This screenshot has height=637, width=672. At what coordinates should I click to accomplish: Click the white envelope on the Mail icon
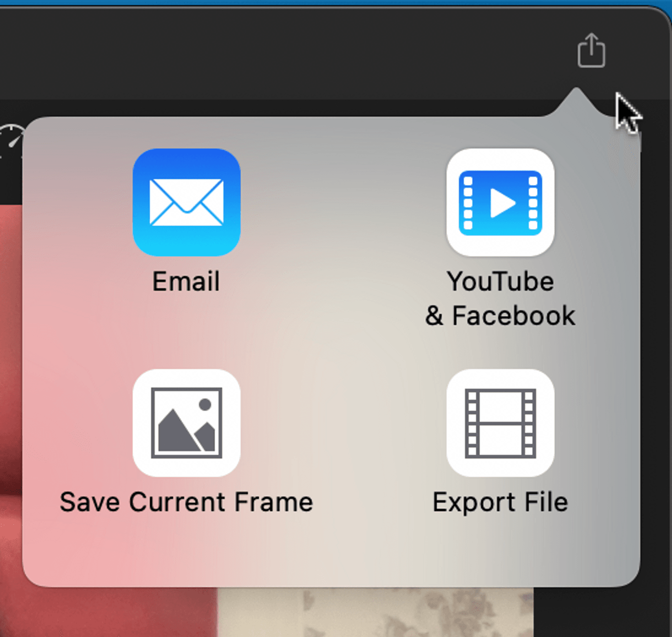tap(187, 202)
